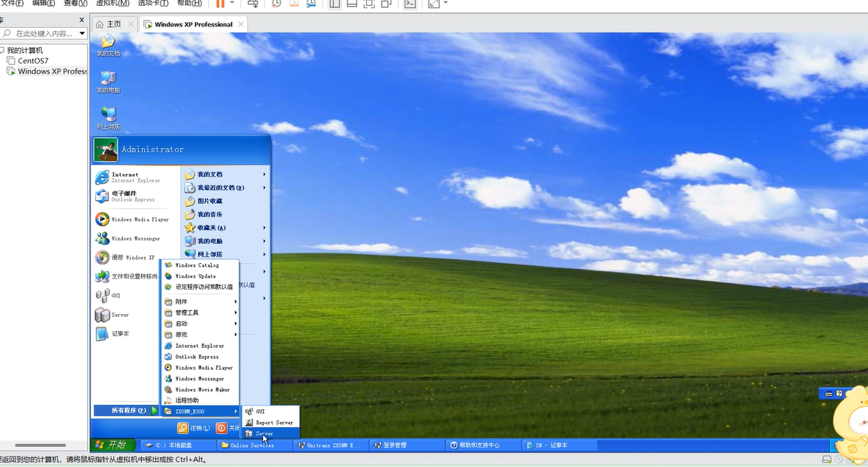Screen dimensions: 868x467
Task: Expand the 游戏 programs folder
Action: tap(199, 335)
